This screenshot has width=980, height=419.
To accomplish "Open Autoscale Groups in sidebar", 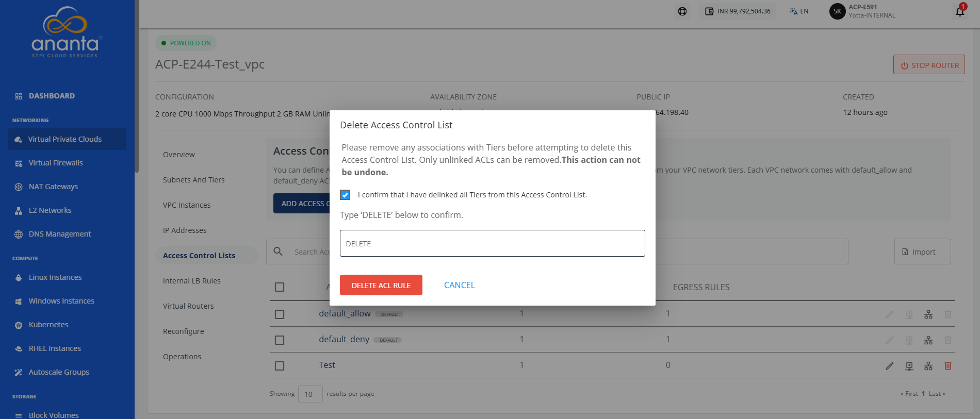I will [59, 372].
